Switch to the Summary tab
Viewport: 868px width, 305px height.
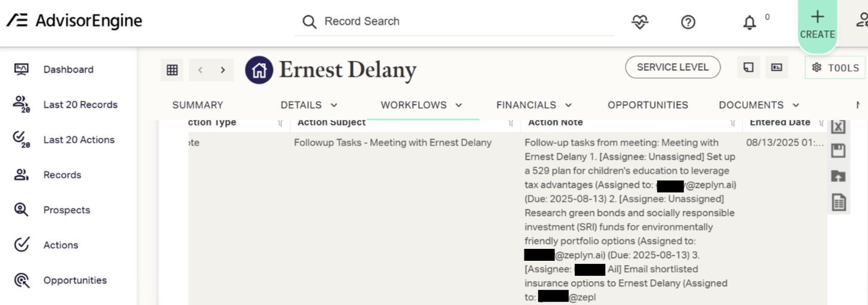(198, 105)
